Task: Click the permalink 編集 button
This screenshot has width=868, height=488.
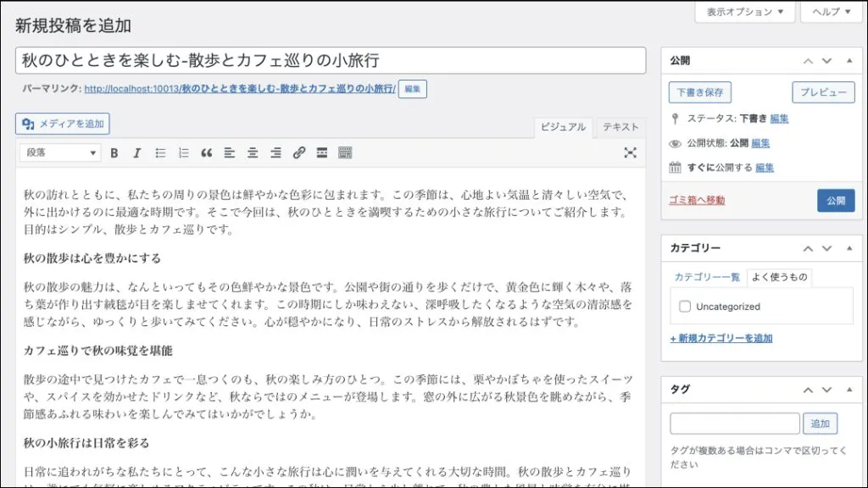Action: 413,89
